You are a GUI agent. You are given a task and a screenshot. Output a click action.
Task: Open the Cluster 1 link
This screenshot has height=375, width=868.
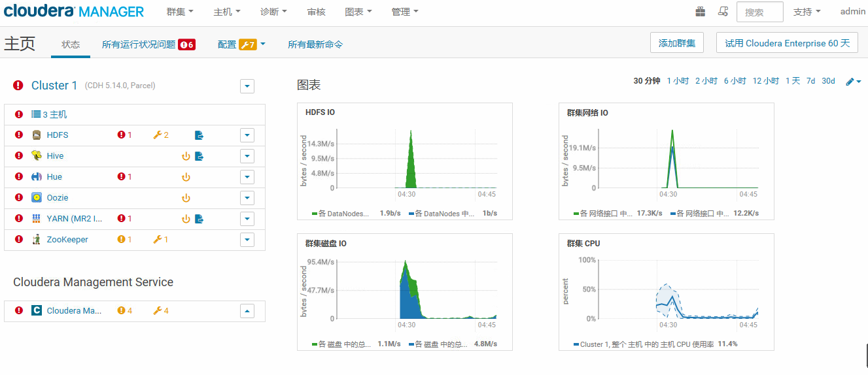click(x=54, y=86)
